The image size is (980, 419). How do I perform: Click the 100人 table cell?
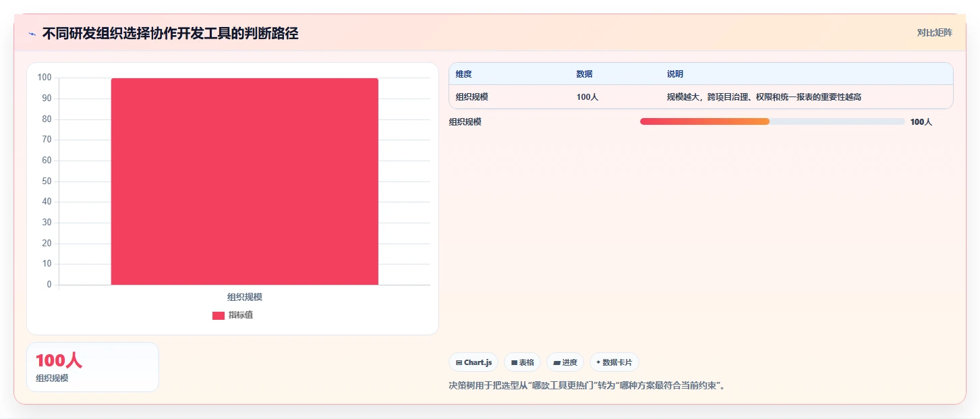pyautogui.click(x=587, y=97)
